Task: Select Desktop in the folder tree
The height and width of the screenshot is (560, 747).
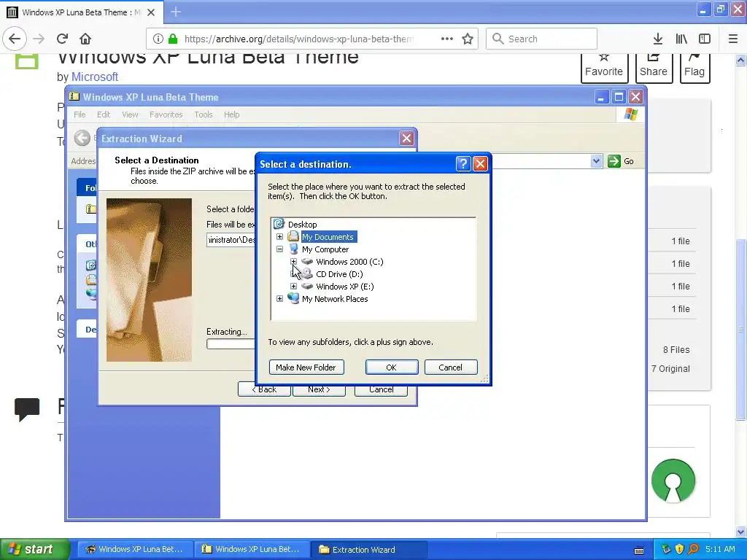Action: click(x=302, y=225)
